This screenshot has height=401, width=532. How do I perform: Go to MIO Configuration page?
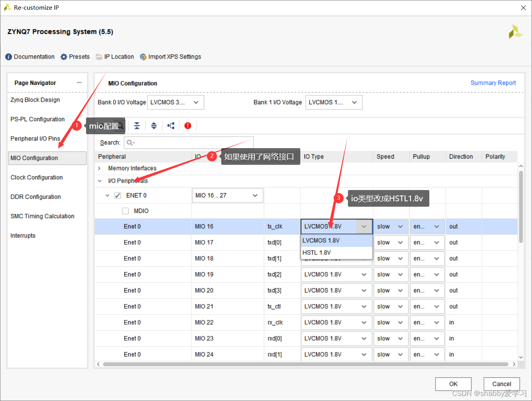pos(47,158)
